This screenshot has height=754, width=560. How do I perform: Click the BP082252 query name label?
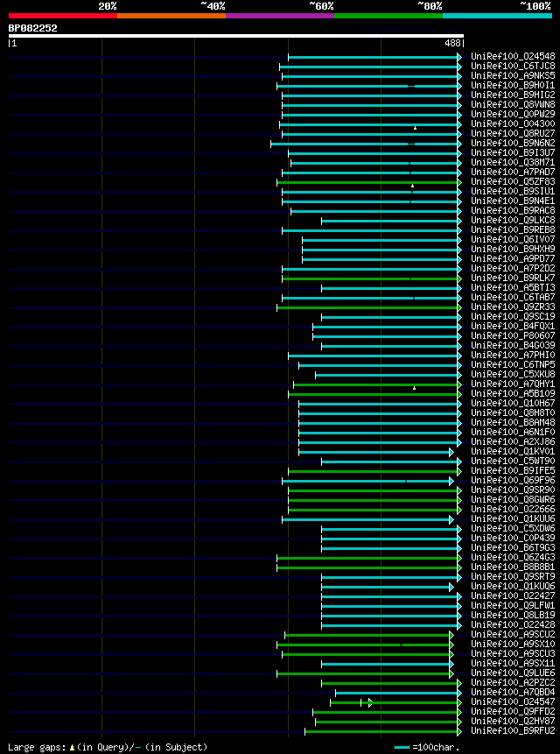point(32,28)
